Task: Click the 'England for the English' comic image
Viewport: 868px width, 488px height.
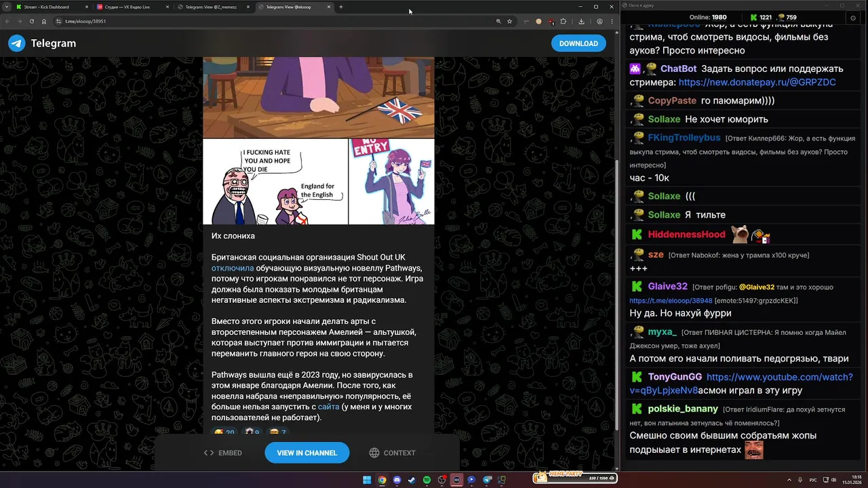Action: [x=275, y=182]
